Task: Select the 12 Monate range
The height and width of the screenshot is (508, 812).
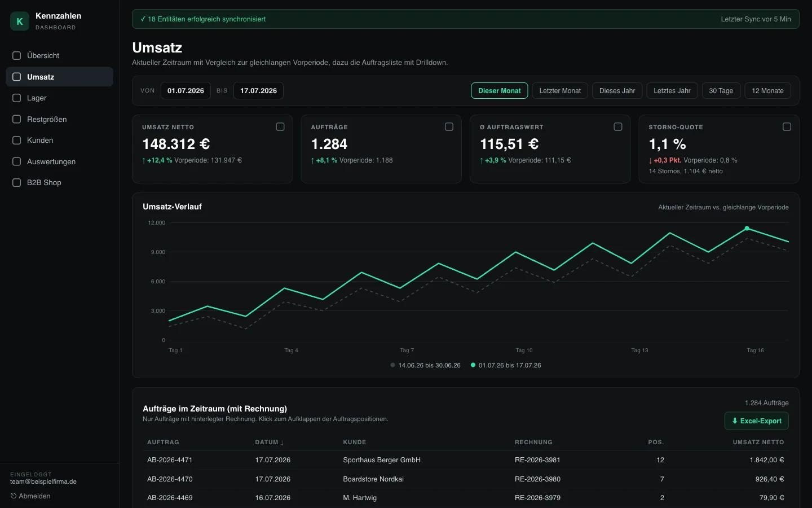Action: 767,91
